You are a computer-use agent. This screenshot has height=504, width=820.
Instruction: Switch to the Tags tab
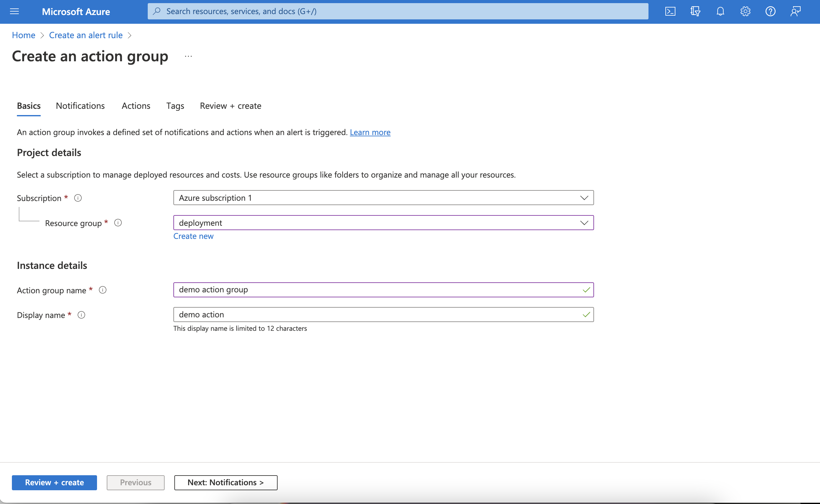[x=175, y=106]
